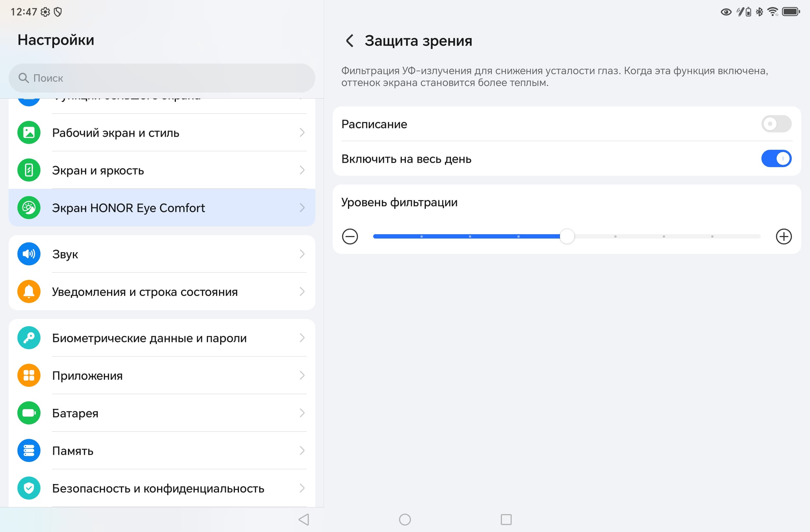Click the blue Sound speaker icon

click(x=29, y=254)
